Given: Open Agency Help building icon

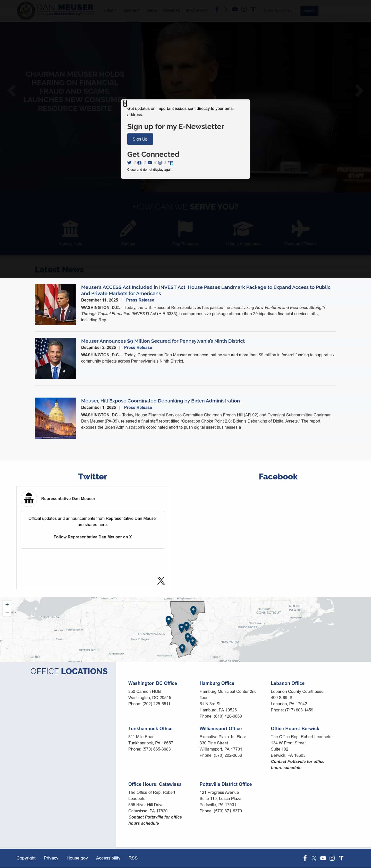Looking at the screenshot, I should tap(70, 229).
